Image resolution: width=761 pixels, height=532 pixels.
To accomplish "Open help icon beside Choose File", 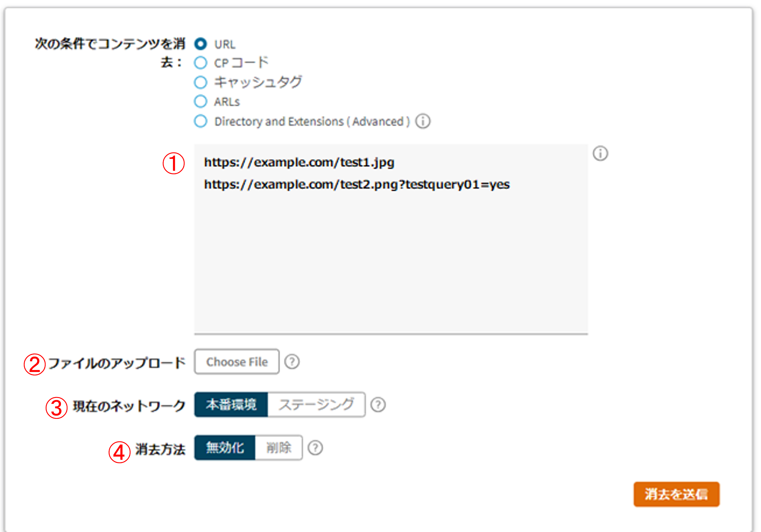I will pyautogui.click(x=292, y=362).
